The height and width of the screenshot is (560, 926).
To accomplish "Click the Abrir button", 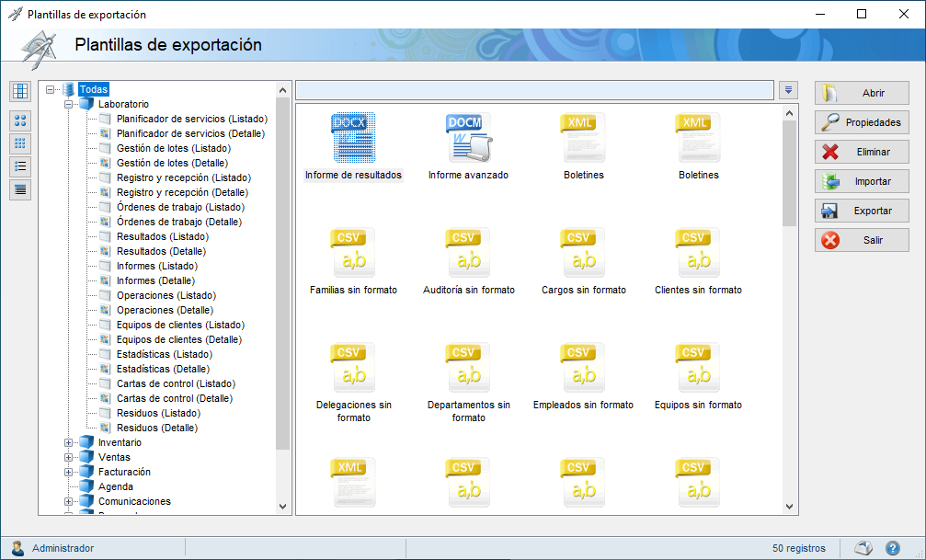I will (x=862, y=93).
